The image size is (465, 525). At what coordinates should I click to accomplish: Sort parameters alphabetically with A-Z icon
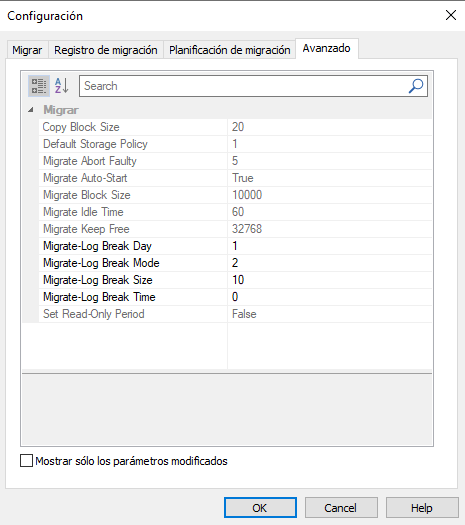(x=62, y=86)
